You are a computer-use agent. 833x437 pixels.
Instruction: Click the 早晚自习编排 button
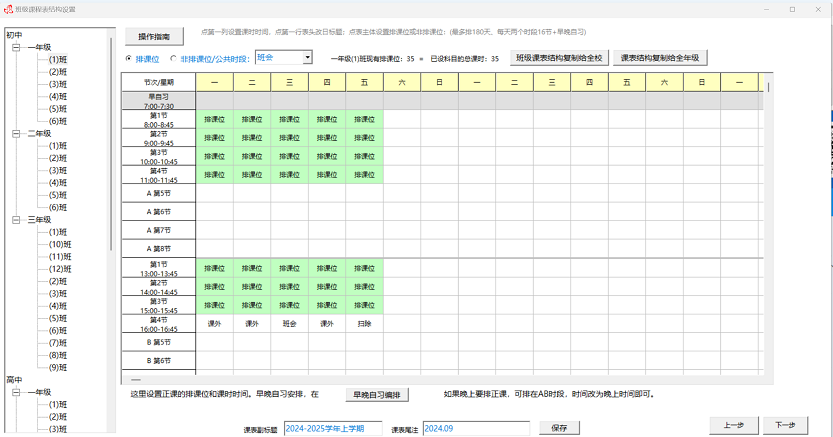[x=376, y=395]
